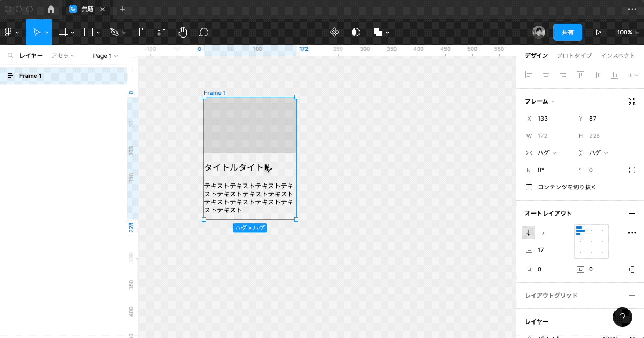Select the Rectangle shape tool
The image size is (644, 338).
click(x=88, y=32)
